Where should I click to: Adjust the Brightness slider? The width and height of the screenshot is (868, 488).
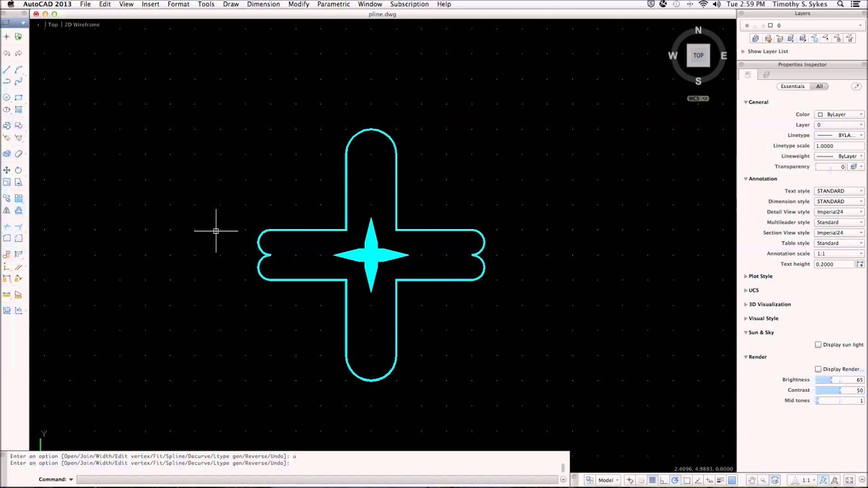pyautogui.click(x=840, y=380)
